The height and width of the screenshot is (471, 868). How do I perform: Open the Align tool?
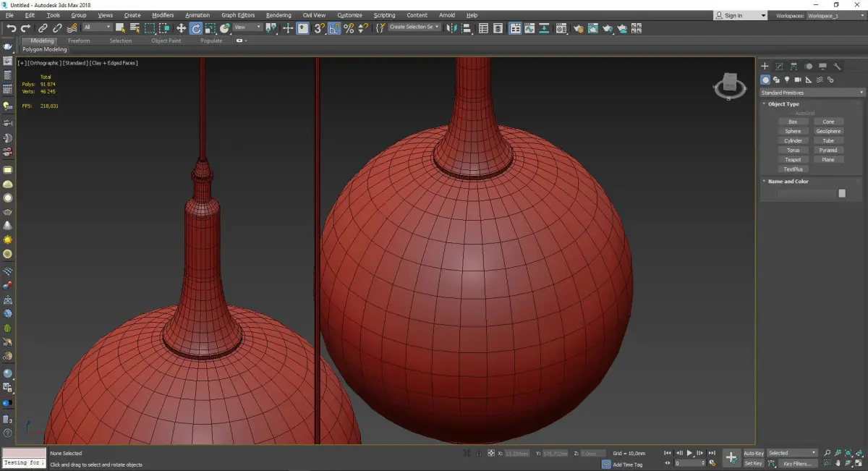click(467, 28)
